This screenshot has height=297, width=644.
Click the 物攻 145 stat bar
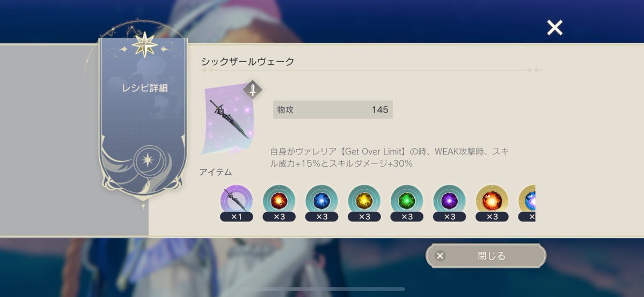pos(333,110)
